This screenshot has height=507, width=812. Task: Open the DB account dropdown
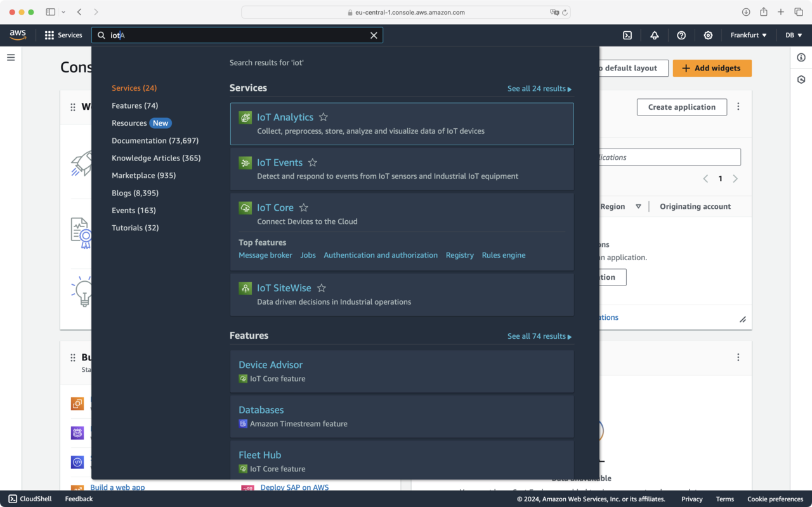click(x=794, y=36)
